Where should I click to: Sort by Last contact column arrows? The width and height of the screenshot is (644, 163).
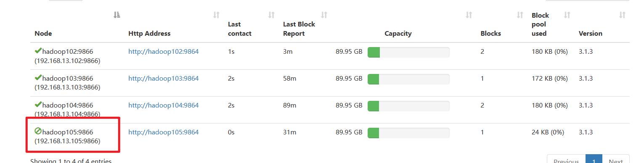[x=271, y=15]
